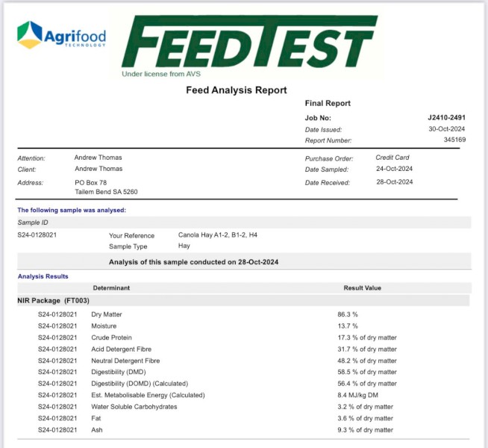Select sample ID S24-0128021 under Sample ID
This screenshot has width=488, height=448.
click(37, 235)
